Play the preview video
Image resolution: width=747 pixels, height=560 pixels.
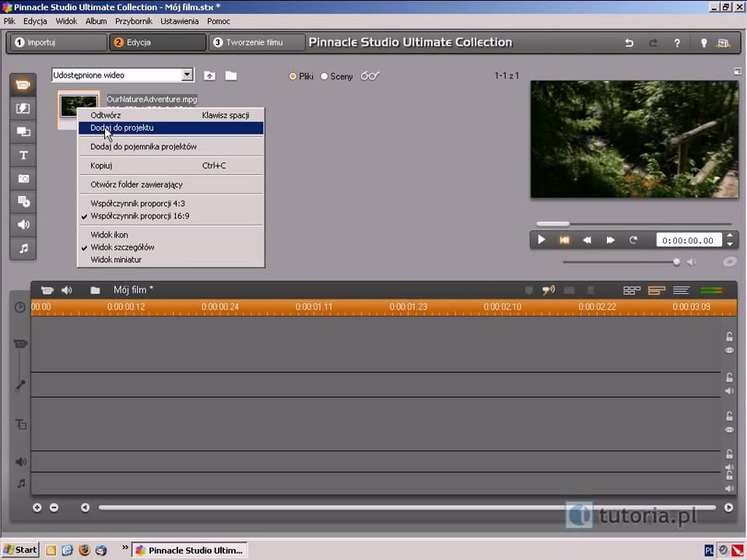click(542, 240)
